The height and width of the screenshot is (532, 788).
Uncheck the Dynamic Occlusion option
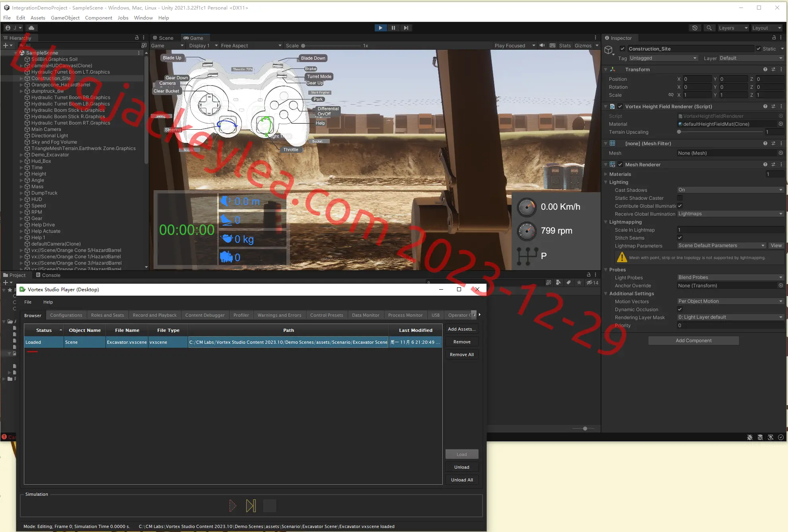pos(680,309)
